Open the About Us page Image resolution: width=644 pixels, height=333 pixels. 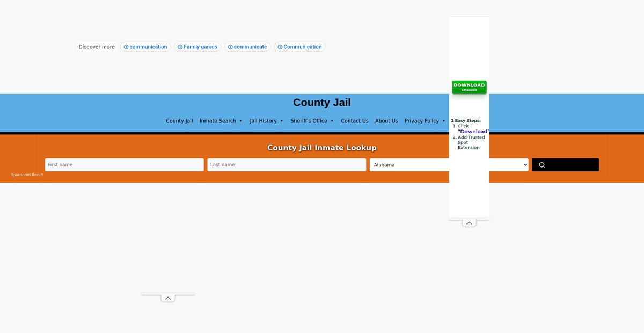386,121
